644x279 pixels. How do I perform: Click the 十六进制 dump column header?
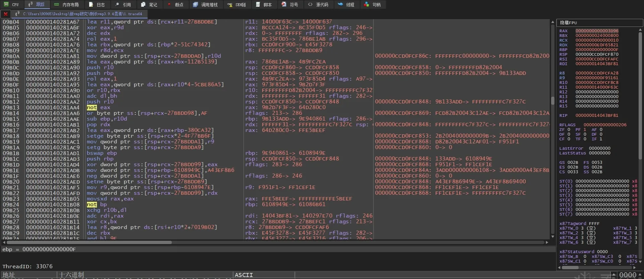pos(145,275)
